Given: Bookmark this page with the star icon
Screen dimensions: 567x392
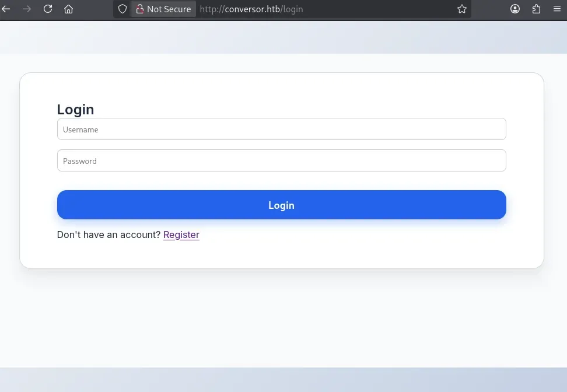Looking at the screenshot, I should (462, 9).
